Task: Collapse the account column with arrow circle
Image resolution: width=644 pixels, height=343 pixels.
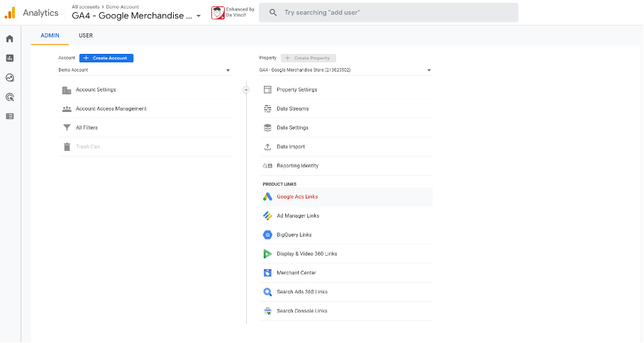Action: [x=246, y=90]
